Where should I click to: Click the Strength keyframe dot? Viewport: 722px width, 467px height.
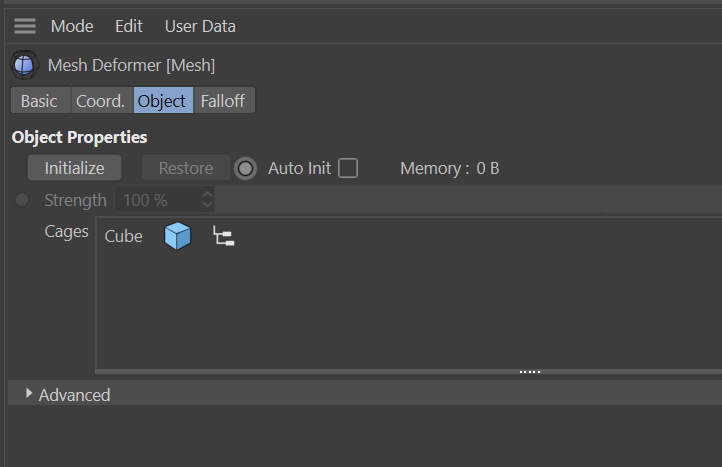[23, 200]
